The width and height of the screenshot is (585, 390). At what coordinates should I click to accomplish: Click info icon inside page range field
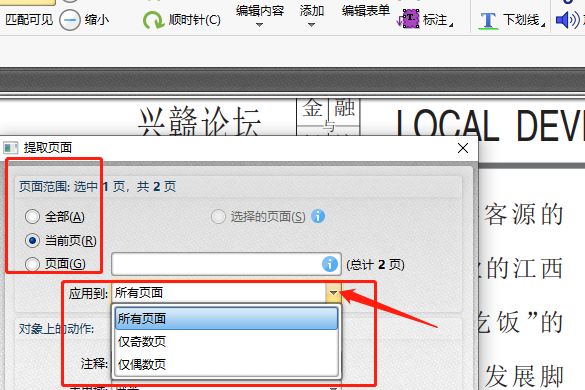pyautogui.click(x=329, y=264)
